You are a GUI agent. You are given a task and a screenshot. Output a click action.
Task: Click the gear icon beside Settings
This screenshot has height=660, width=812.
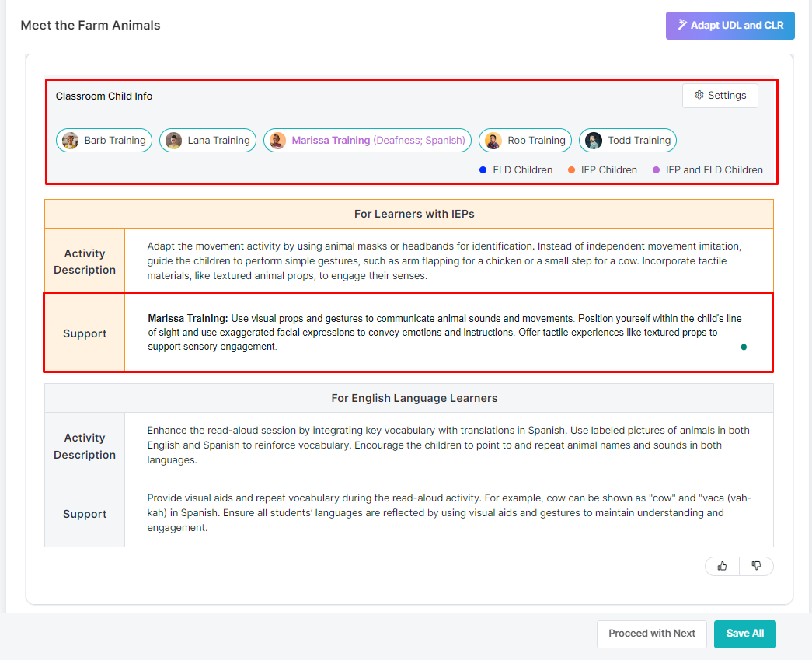coord(699,95)
